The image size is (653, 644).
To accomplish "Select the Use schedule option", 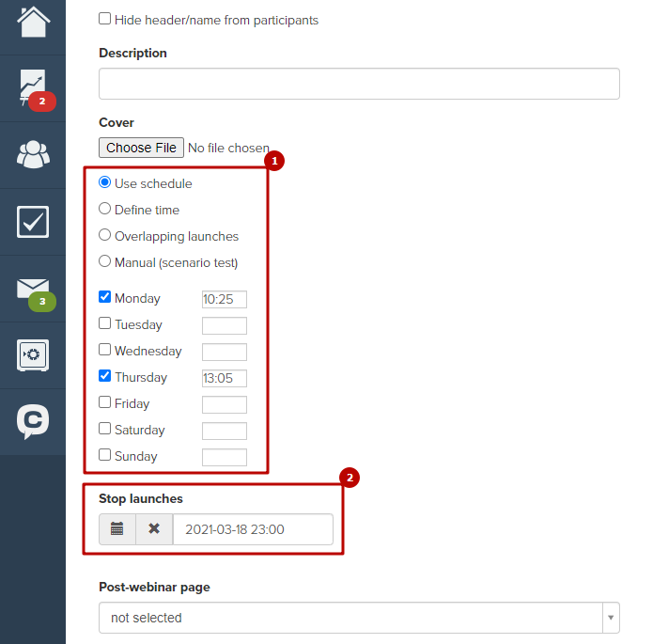I will 104,182.
